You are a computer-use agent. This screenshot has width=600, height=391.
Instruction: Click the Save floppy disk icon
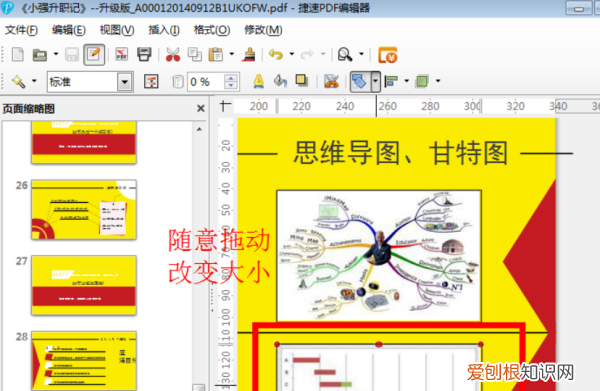(x=72, y=55)
